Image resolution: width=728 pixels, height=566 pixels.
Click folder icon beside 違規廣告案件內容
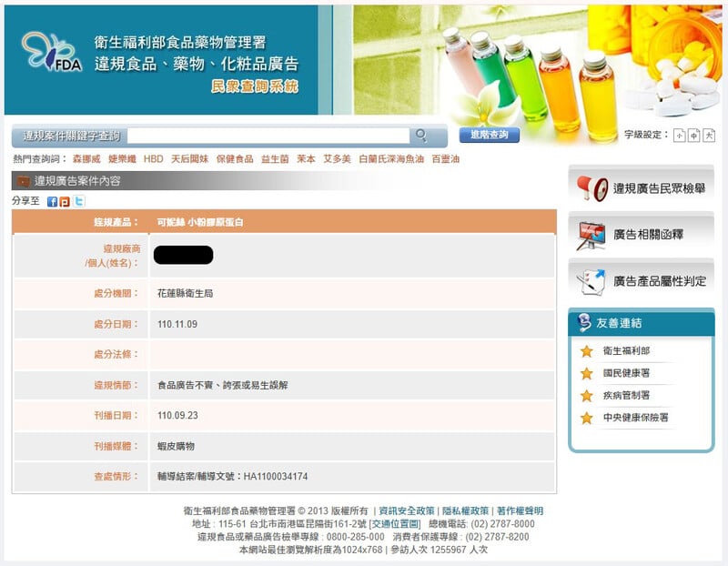(x=24, y=181)
